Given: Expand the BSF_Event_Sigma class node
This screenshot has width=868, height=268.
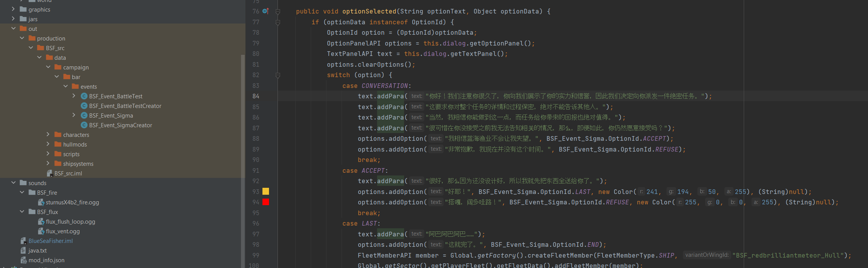Looking at the screenshot, I should click(74, 115).
